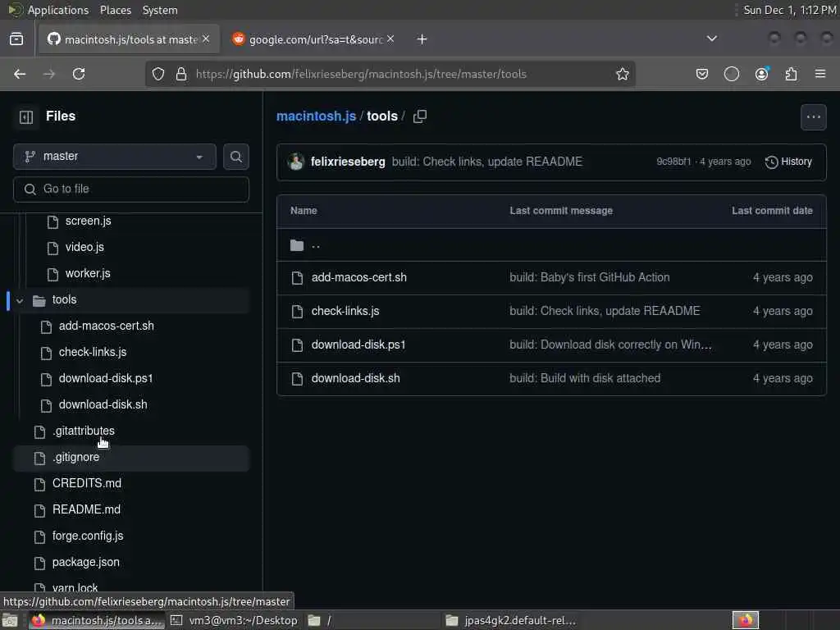Open Applications menu
Screen dimensions: 840x630
click(x=58, y=10)
